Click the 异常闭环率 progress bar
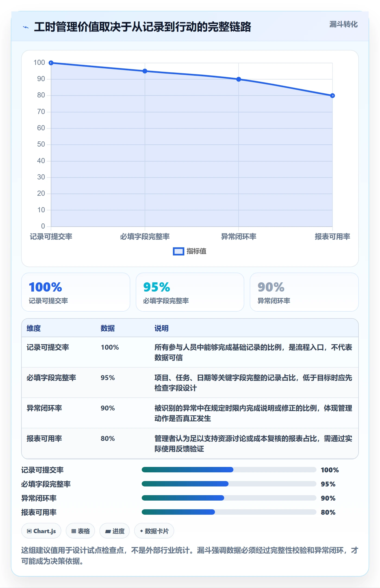 pyautogui.click(x=229, y=498)
